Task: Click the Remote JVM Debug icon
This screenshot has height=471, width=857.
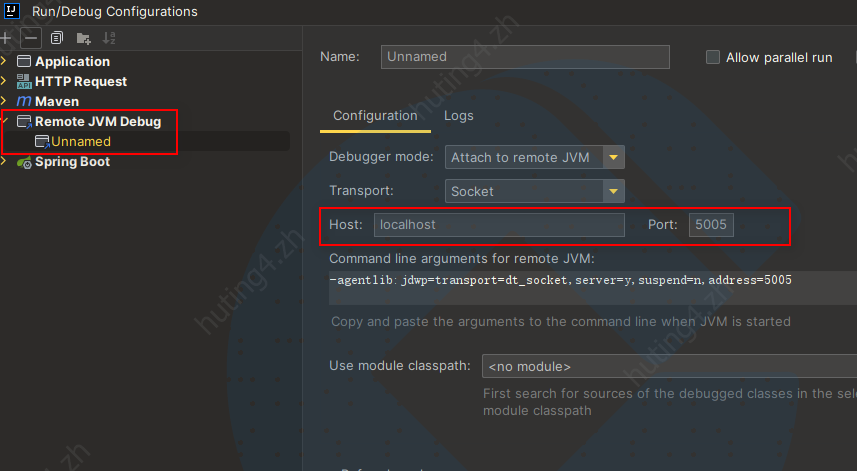Action: point(25,121)
